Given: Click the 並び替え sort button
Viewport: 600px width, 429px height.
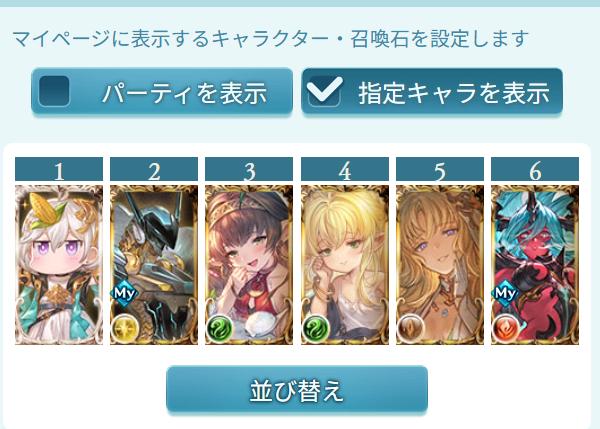Looking at the screenshot, I should pyautogui.click(x=297, y=390).
